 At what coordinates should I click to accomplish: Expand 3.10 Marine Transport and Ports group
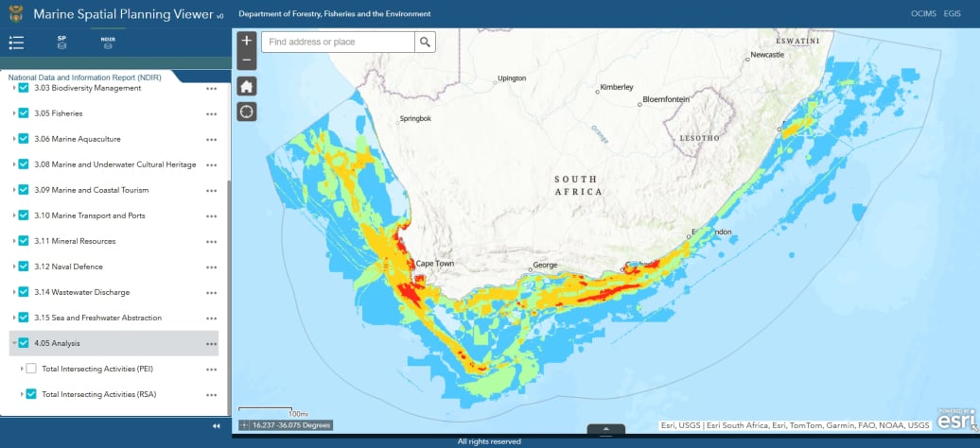coord(14,215)
